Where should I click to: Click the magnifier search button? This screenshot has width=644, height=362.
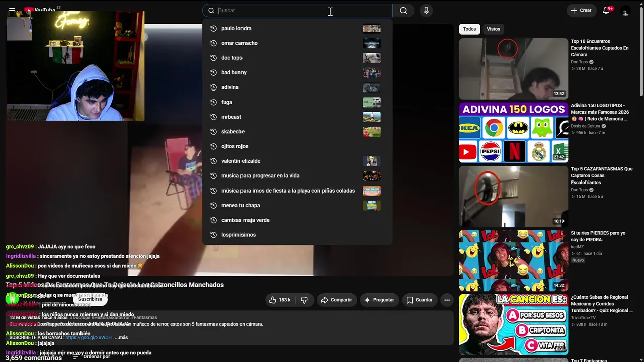point(404,10)
